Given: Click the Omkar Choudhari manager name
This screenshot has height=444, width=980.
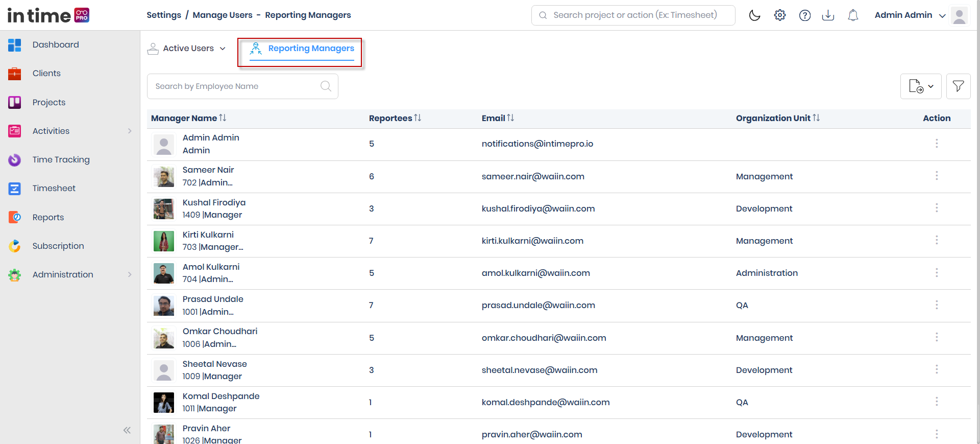Looking at the screenshot, I should click(220, 332).
